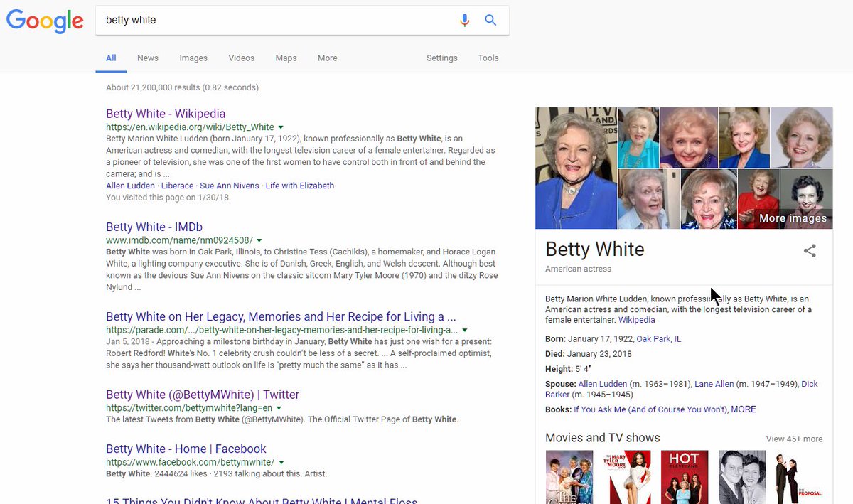Open the Settings menu

point(442,58)
